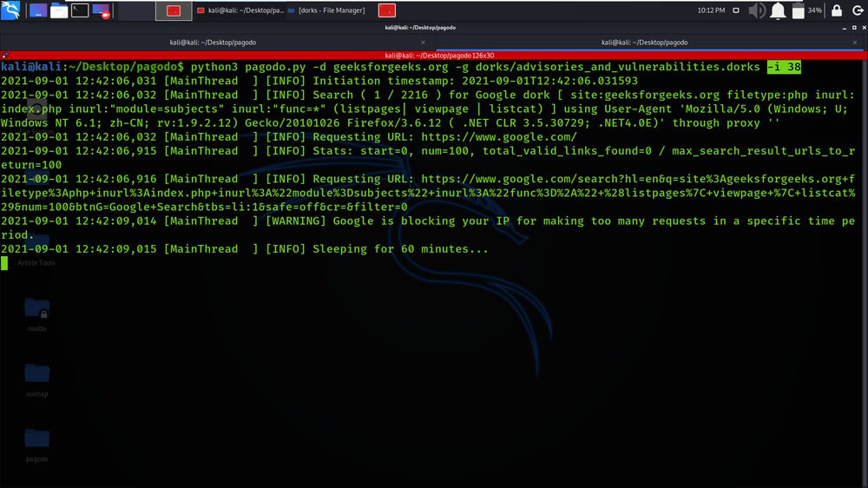
Task: Click the show desktop panel icon
Action: click(37, 10)
